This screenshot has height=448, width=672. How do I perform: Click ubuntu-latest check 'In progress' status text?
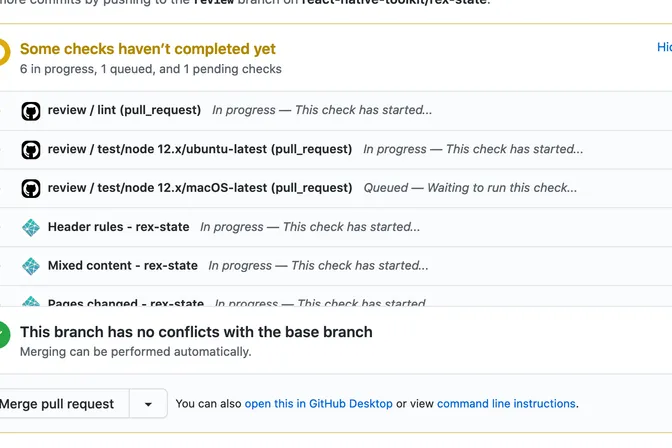coord(473,149)
